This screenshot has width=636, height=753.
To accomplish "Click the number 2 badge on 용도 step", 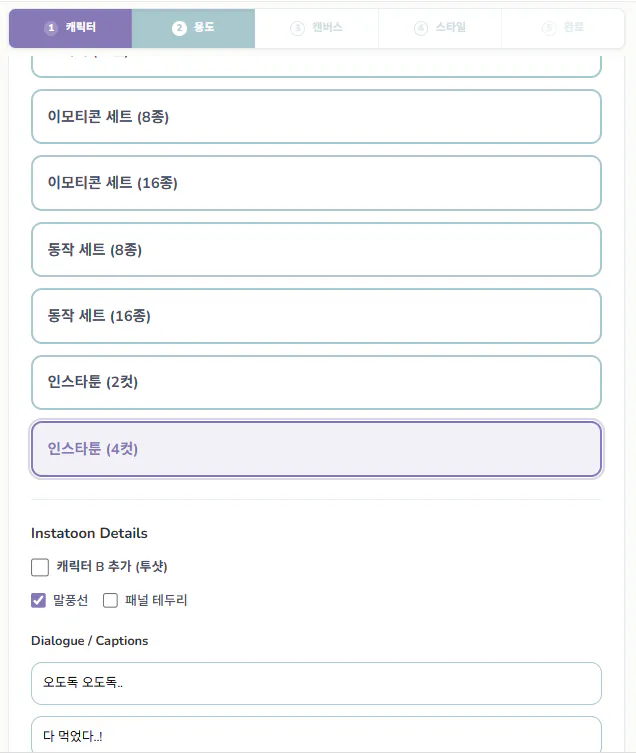I will 179,28.
